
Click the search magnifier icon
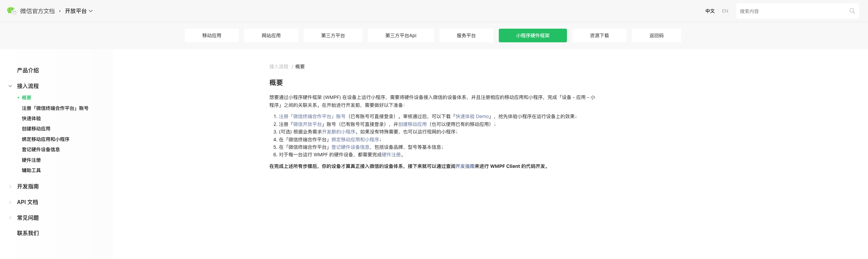852,11
